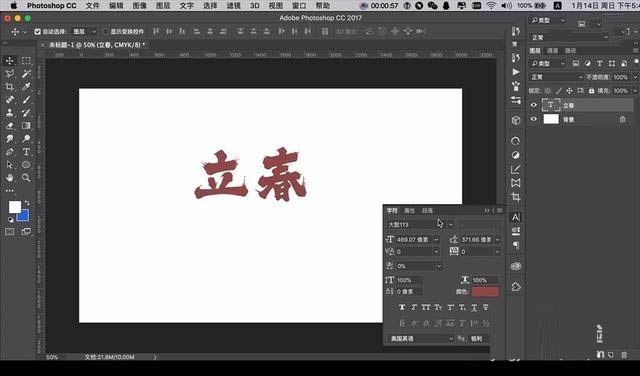This screenshot has width=640, height=376.
Task: Open the 3D menu
Action: point(255,6)
